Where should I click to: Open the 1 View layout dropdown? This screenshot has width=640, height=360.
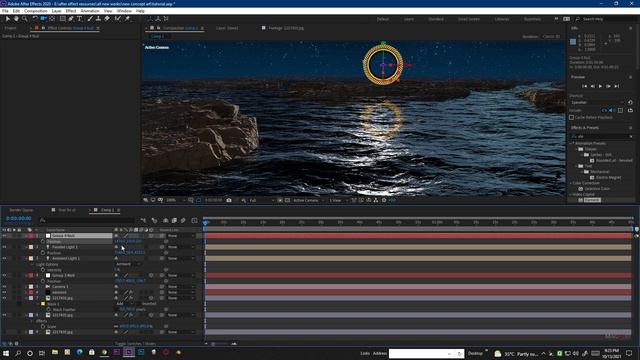pos(338,200)
